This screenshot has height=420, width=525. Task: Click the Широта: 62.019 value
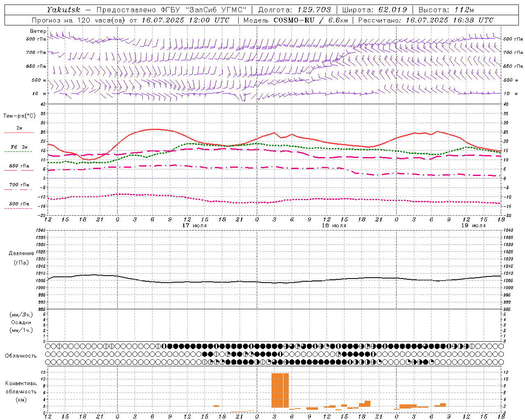pos(374,10)
